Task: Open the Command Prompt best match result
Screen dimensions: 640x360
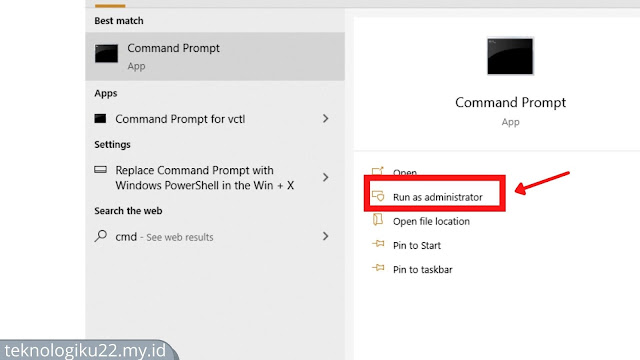Action: coord(215,56)
